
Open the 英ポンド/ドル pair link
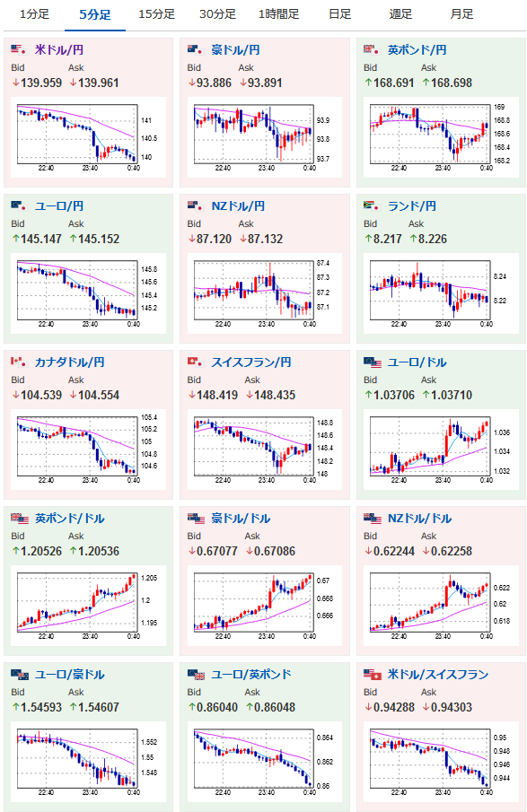(70, 519)
